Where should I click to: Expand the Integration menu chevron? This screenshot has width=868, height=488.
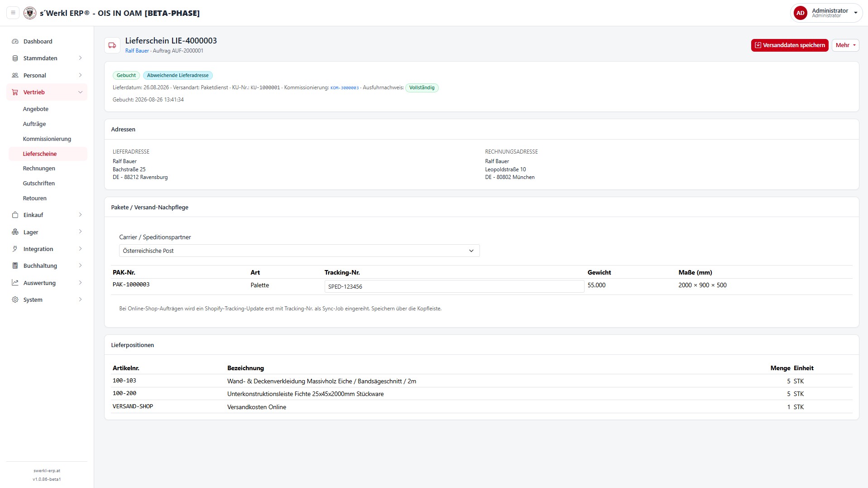point(80,249)
